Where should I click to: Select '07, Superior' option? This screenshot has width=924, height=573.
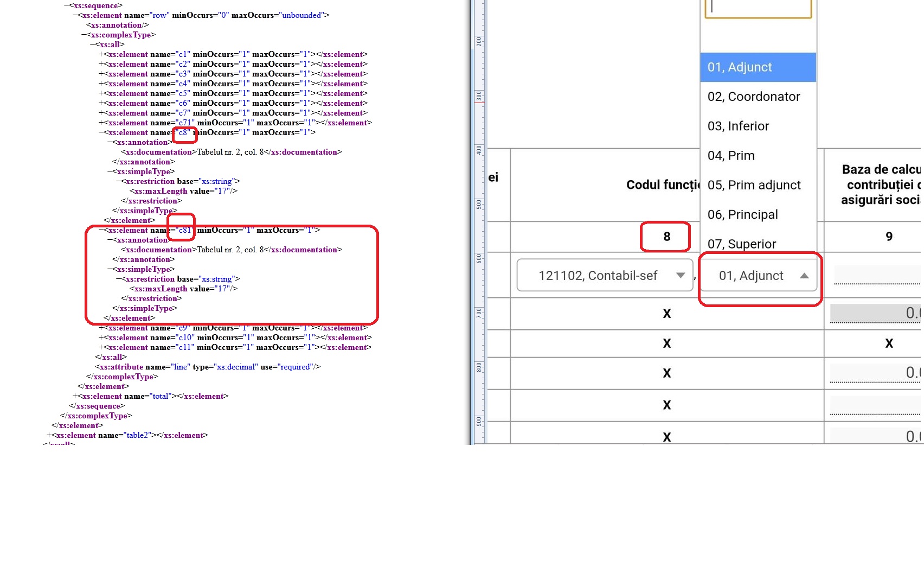tap(758, 244)
